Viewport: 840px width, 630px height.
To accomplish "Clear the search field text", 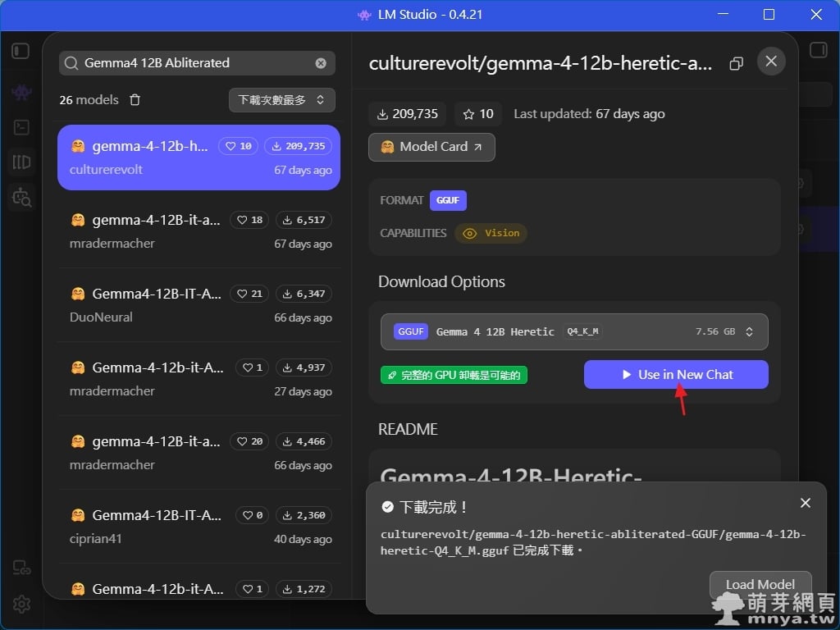I will coord(321,63).
